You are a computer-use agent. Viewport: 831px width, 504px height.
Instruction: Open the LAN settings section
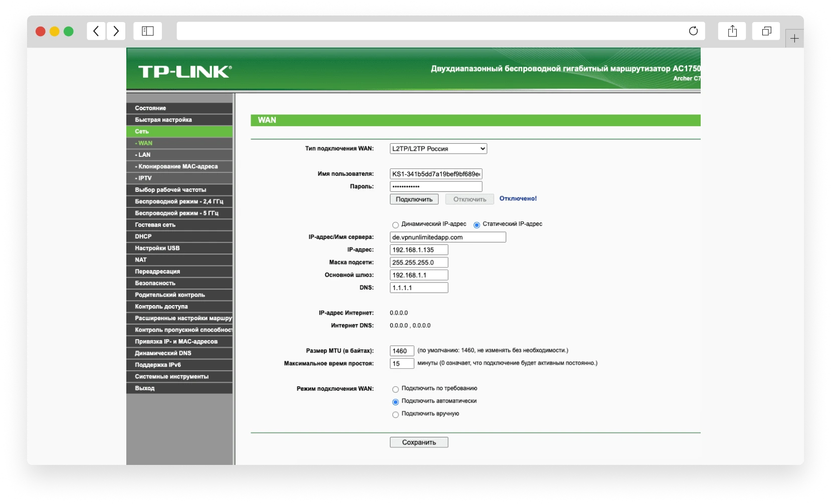143,155
